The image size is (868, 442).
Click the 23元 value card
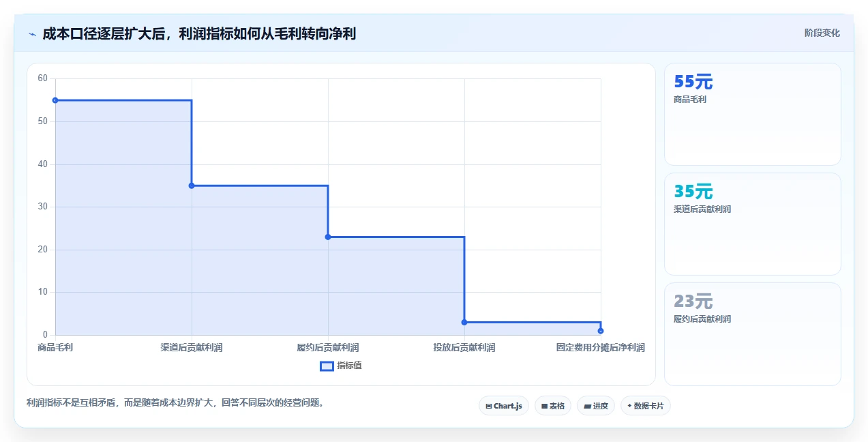pyautogui.click(x=753, y=334)
